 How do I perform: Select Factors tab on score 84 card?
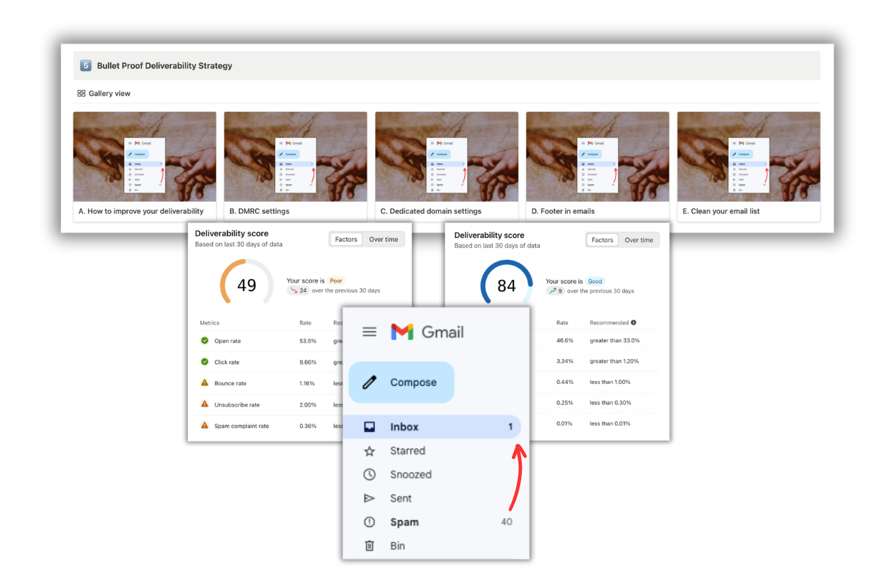pyautogui.click(x=602, y=240)
